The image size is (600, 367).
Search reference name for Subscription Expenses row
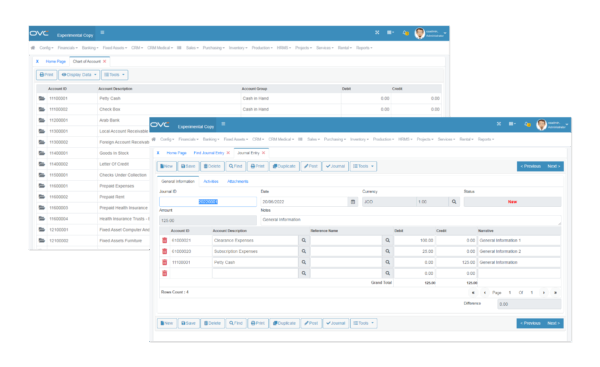tap(388, 251)
